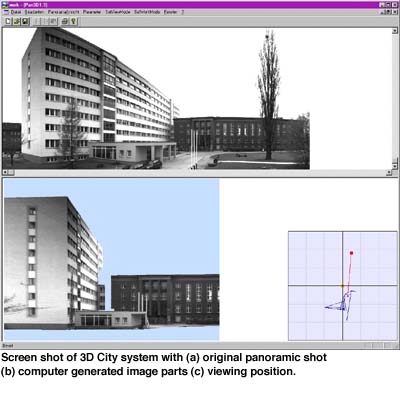Screen dimensions: 400x397
Task: Click the Save disk toolbar icon
Action: 25,22
